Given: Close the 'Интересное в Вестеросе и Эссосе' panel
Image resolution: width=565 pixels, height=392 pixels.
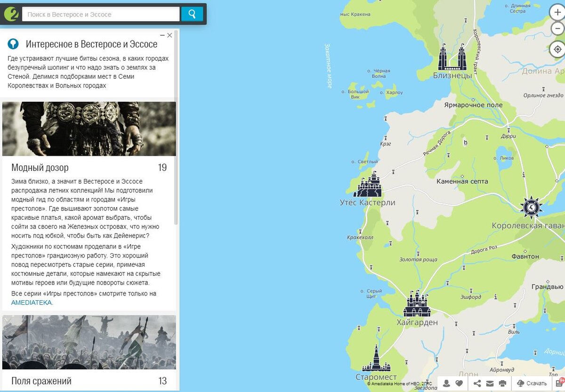Looking at the screenshot, I should (x=169, y=35).
